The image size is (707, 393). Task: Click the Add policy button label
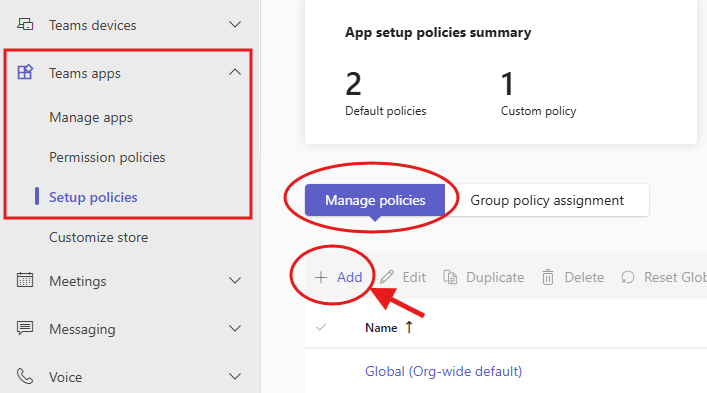[x=350, y=277]
